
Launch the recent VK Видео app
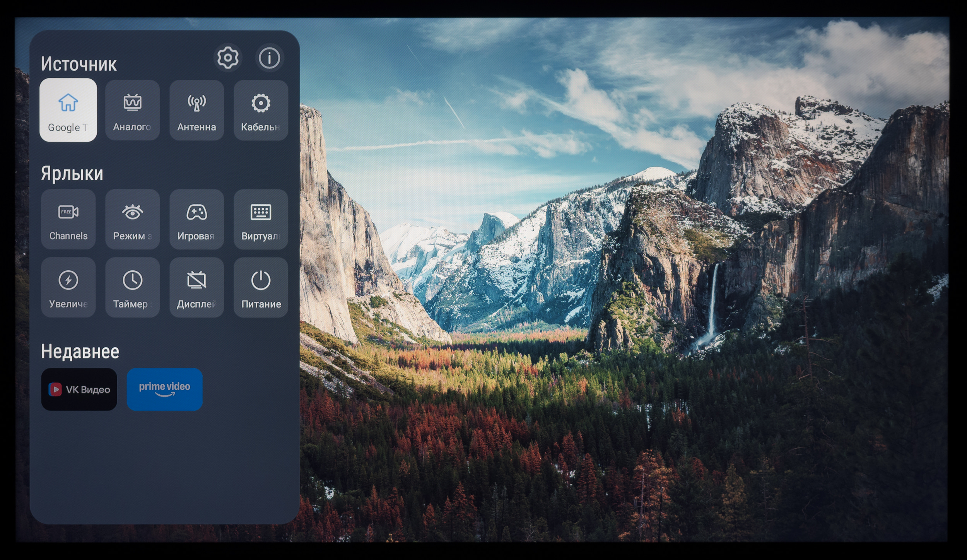pyautogui.click(x=79, y=389)
